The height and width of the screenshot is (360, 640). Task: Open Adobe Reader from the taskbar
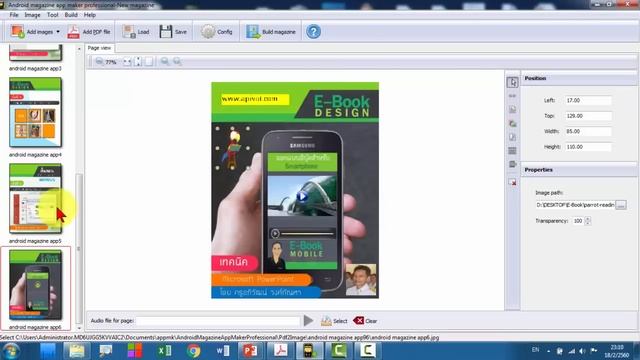coord(280,351)
